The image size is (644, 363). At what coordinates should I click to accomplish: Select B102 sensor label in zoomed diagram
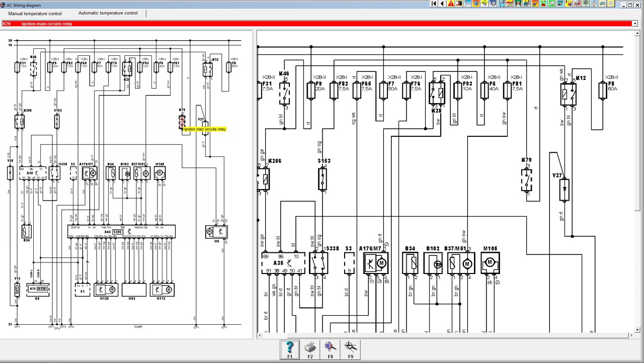433,249
